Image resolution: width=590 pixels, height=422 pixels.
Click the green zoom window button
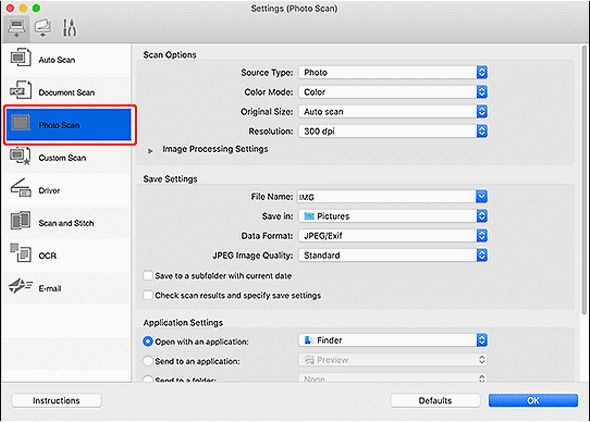pyautogui.click(x=36, y=8)
